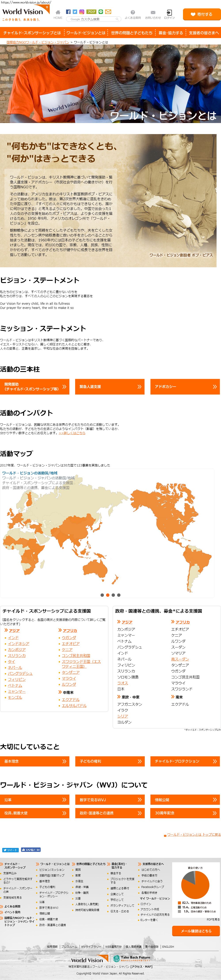The width and height of the screenshot is (221, 980).
Task: Open the footer ENGLISH link
Action: click(168, 947)
